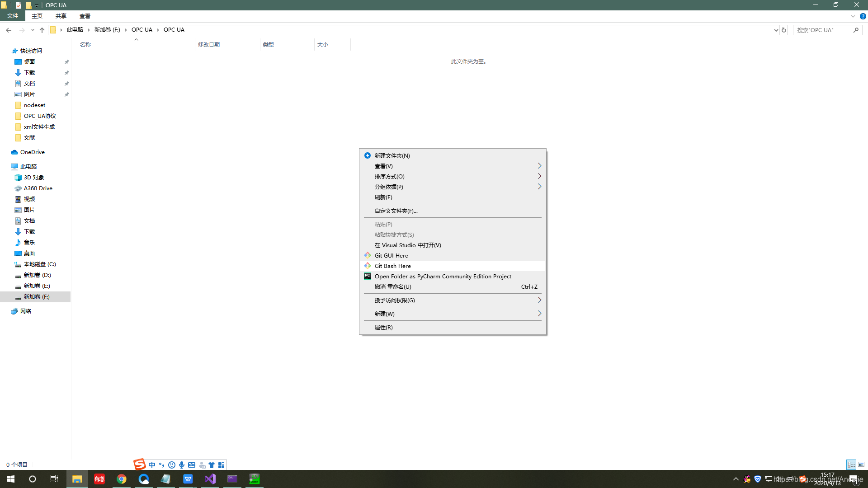Sort by 大小 column header
Screen dimensions: 868x488
coord(332,44)
